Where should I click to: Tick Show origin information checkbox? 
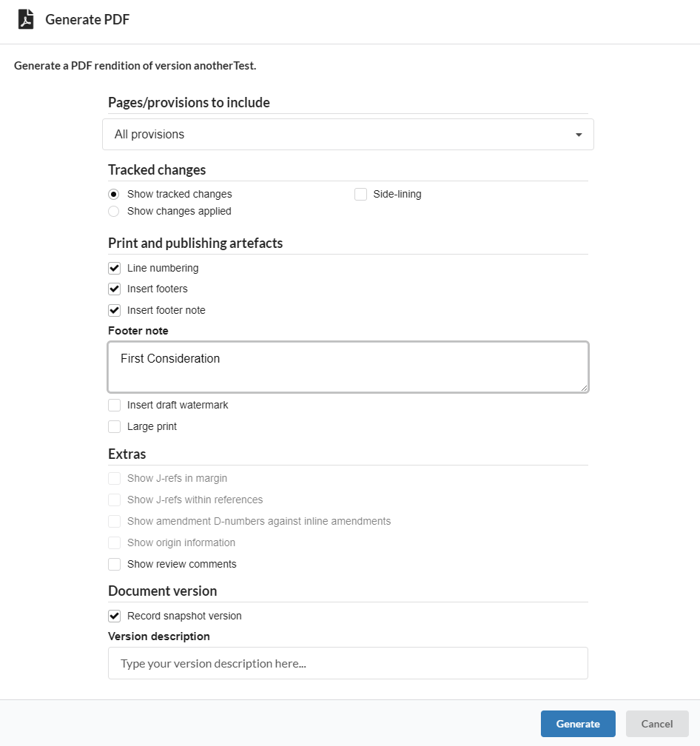tap(114, 542)
